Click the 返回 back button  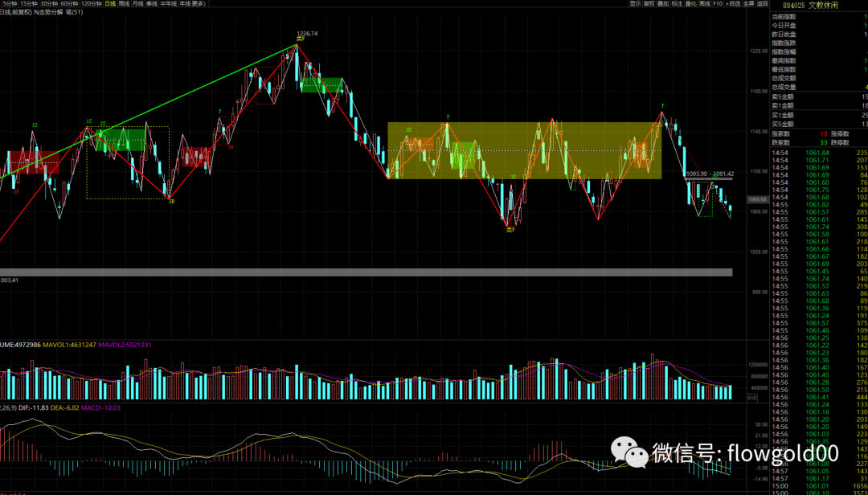point(763,3)
